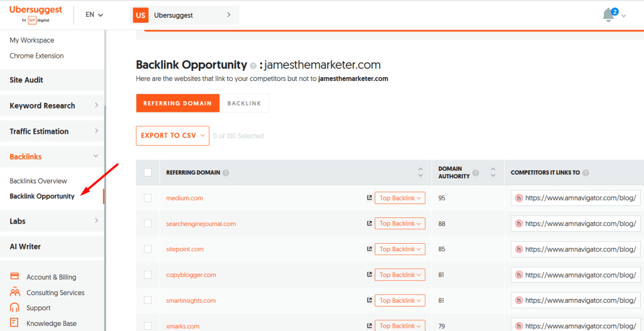
Task: Tick the select-all checkbox in table header
Action: point(148,173)
